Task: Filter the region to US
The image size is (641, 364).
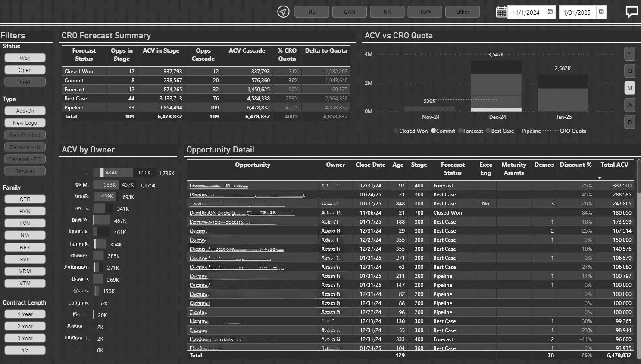Action: pyautogui.click(x=312, y=12)
